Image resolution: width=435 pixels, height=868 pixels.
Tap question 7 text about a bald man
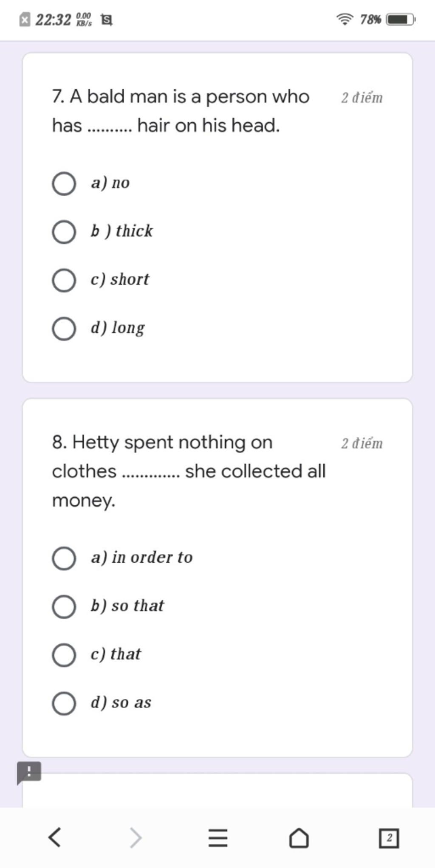pyautogui.click(x=181, y=111)
